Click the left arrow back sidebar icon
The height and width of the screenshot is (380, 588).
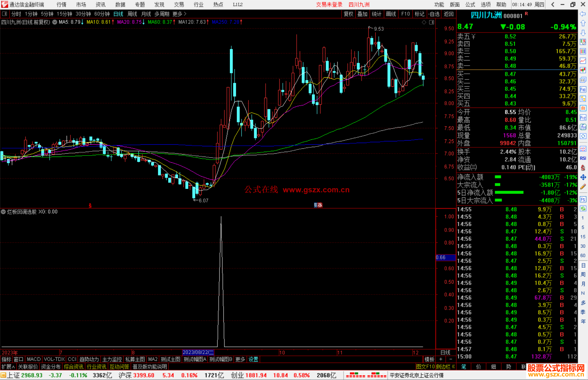(583, 14)
